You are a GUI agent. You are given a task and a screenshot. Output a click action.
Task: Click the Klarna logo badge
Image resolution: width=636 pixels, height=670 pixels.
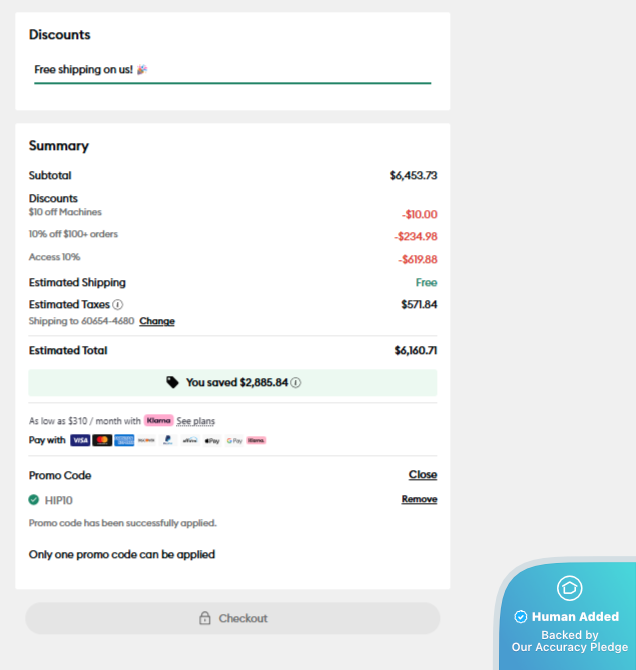click(158, 421)
